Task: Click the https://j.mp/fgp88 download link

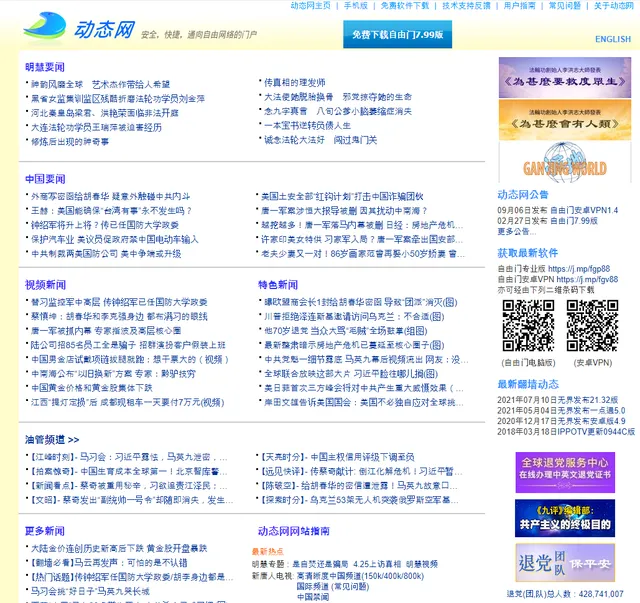Action: tap(579, 269)
